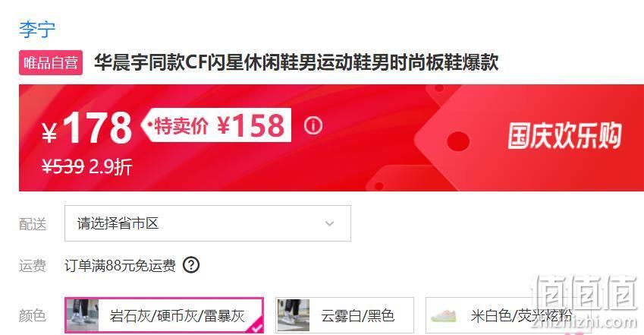
Task: Open the price info circle icon
Action: (313, 125)
